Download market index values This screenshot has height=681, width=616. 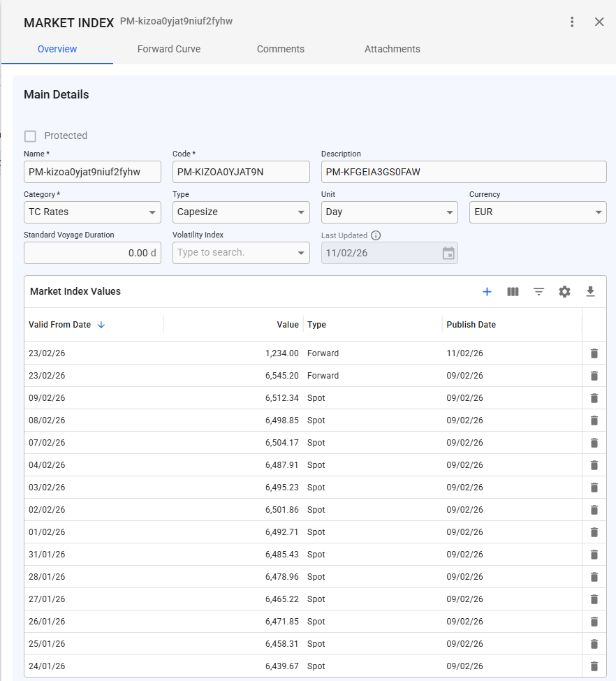coord(590,292)
